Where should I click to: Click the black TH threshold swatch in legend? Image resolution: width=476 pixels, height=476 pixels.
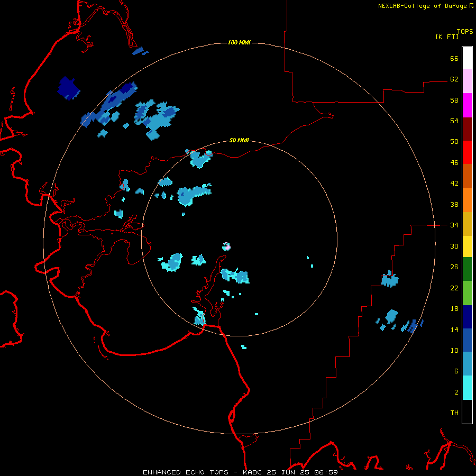click(x=467, y=411)
